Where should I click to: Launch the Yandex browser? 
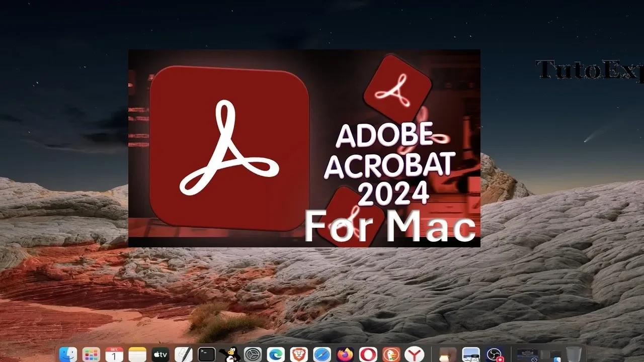pyautogui.click(x=415, y=354)
